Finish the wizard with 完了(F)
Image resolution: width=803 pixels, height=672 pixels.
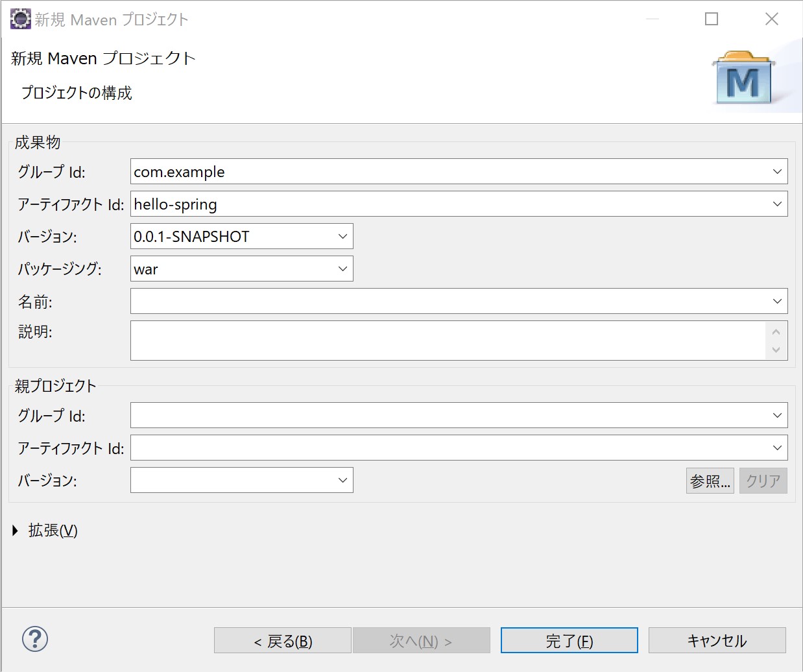click(x=569, y=641)
